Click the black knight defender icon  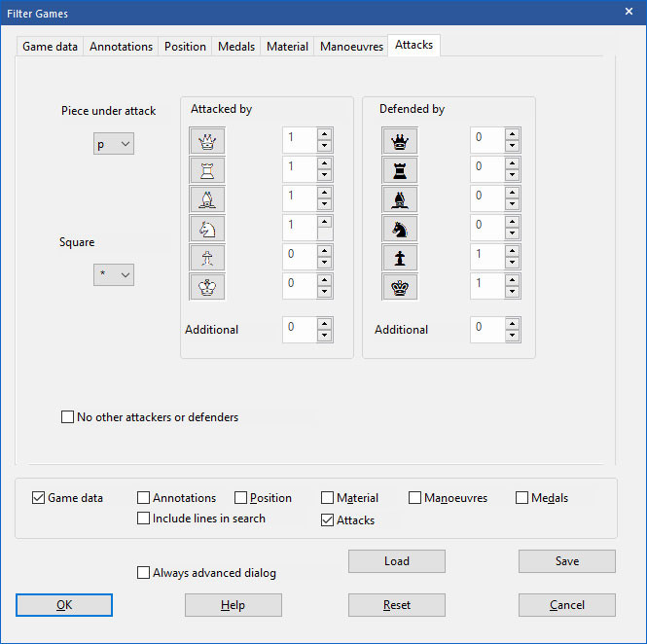pos(400,228)
